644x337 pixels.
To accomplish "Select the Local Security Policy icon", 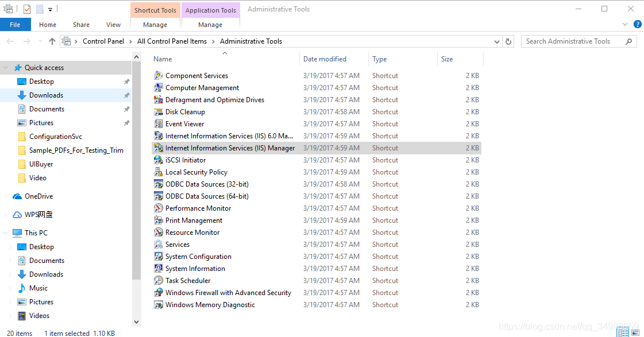I will pos(158,172).
